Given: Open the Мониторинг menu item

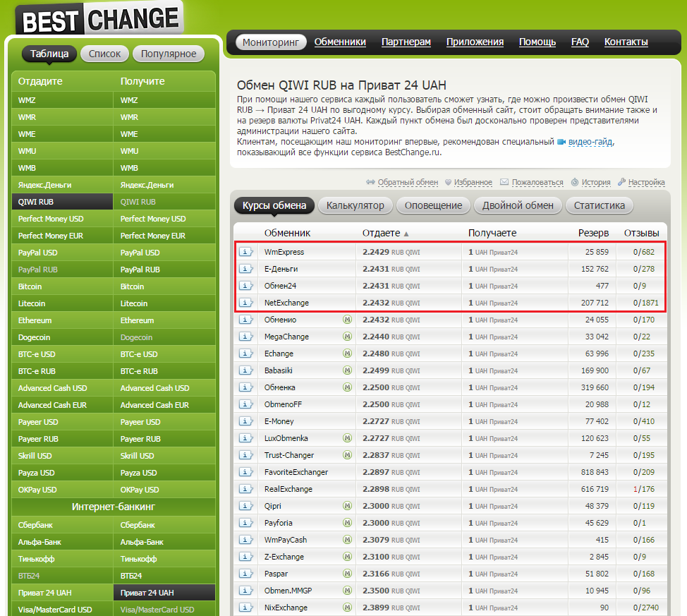Looking at the screenshot, I should [x=271, y=42].
